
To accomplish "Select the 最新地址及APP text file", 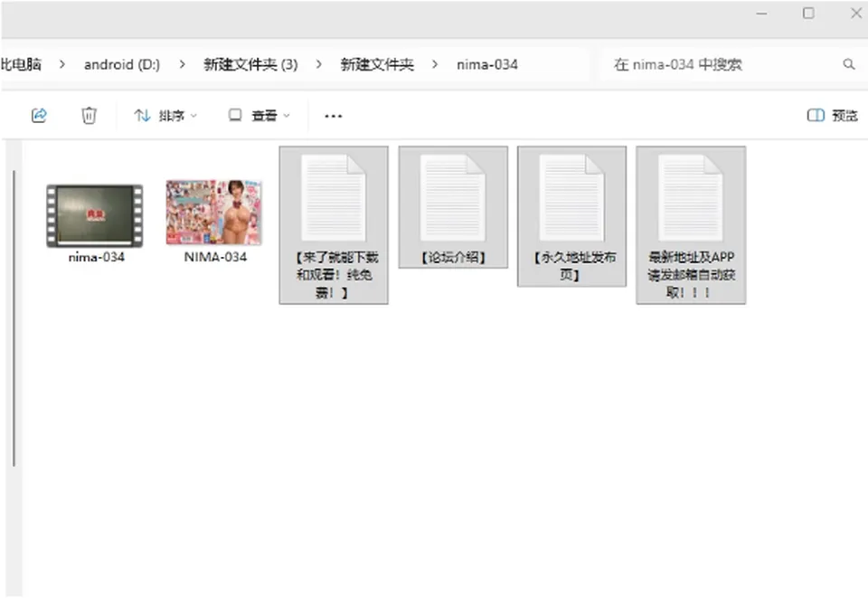I will pyautogui.click(x=691, y=224).
